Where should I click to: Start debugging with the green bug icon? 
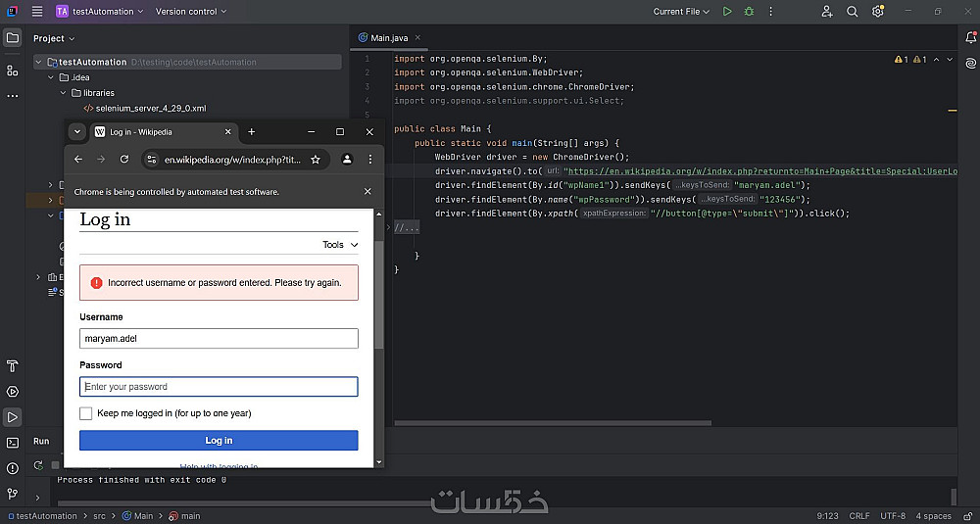(x=749, y=11)
